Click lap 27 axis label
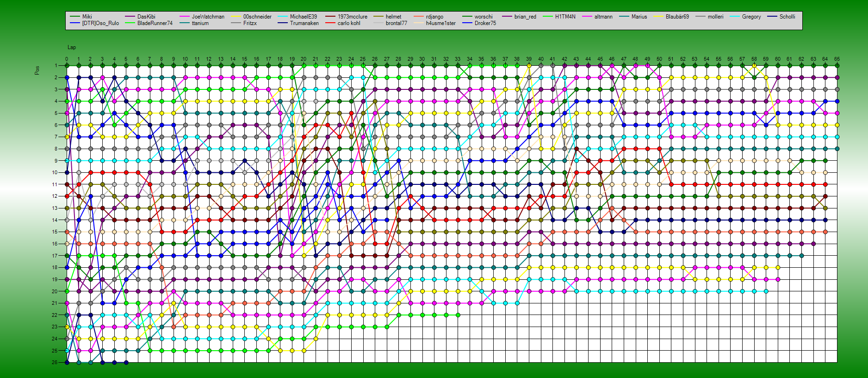The width and height of the screenshot is (868, 378). click(x=387, y=59)
